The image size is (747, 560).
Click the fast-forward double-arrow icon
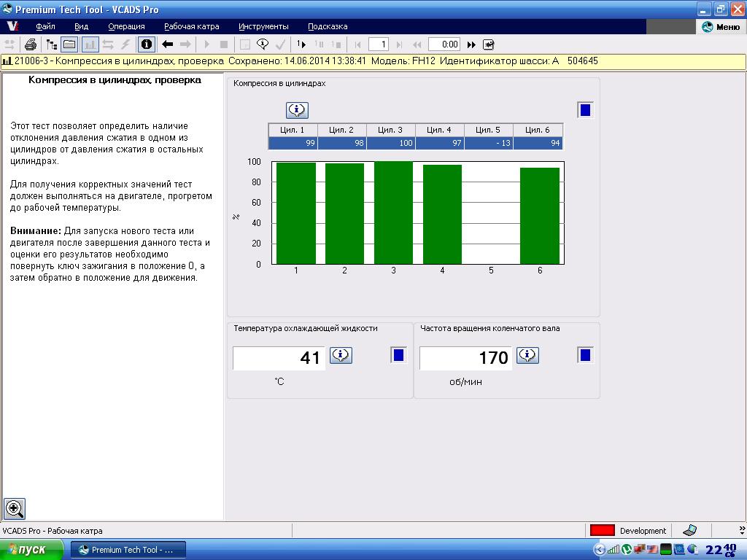click(x=471, y=44)
